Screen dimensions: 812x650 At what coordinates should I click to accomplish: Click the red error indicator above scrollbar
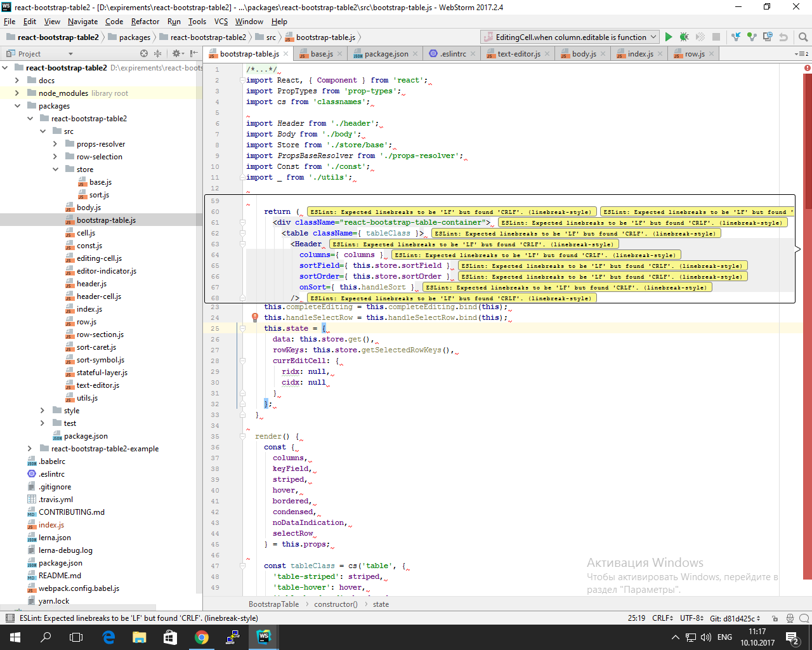(808, 68)
